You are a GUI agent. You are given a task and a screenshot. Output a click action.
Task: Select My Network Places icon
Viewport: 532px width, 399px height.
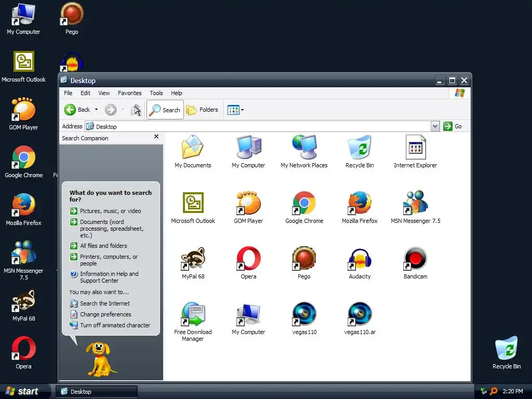[304, 147]
